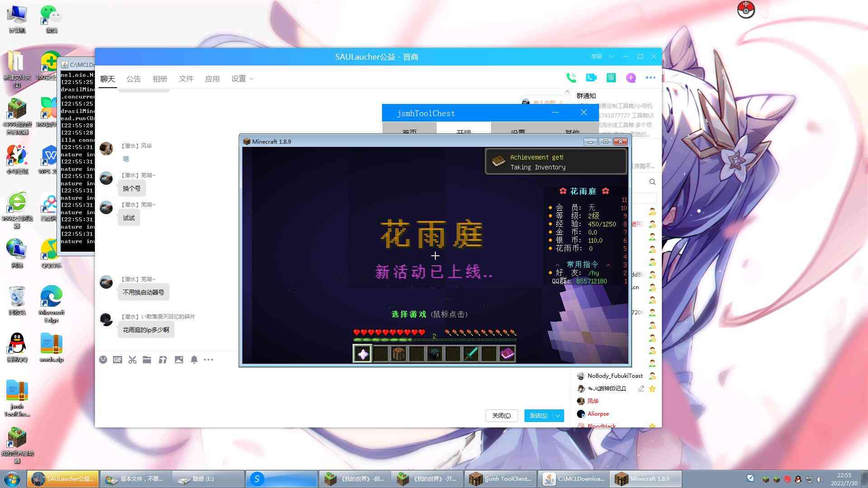
Task: Switch to the 相册 tab
Action: (x=160, y=79)
